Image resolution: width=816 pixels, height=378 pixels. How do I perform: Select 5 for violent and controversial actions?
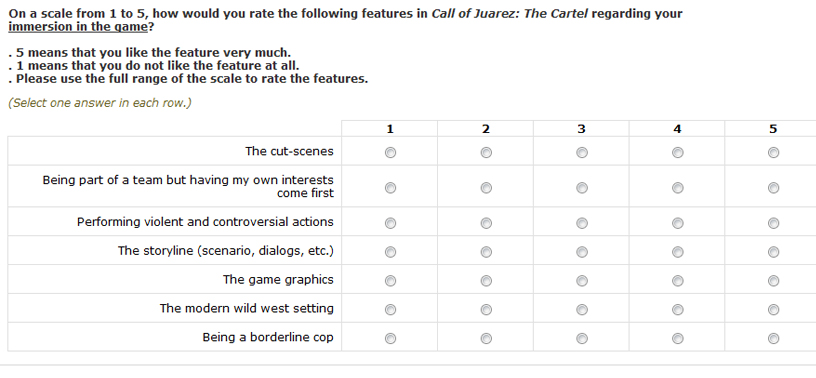pyautogui.click(x=773, y=223)
